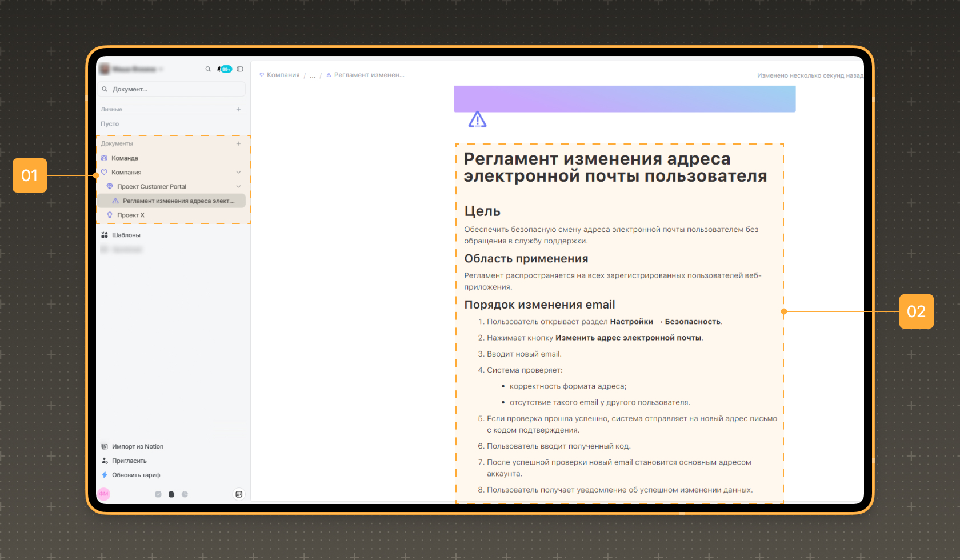Image resolution: width=960 pixels, height=560 pixels.
Task: Click text Вводит новый email.
Action: point(524,354)
